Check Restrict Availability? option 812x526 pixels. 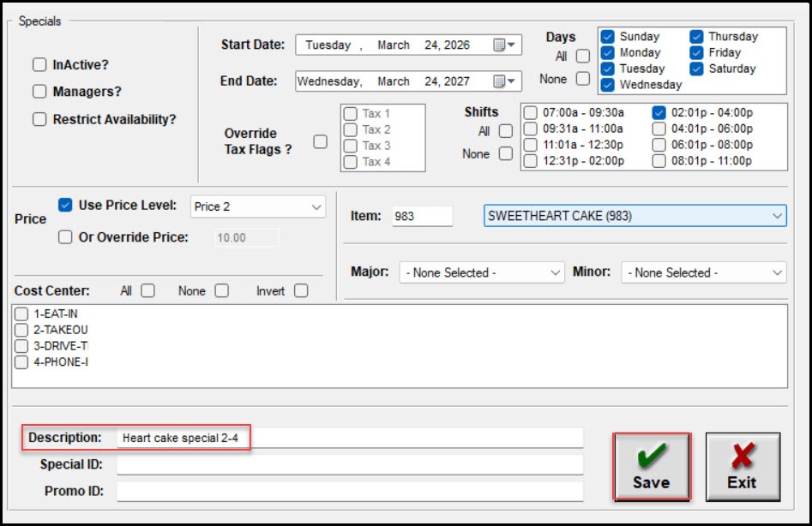pos(39,120)
